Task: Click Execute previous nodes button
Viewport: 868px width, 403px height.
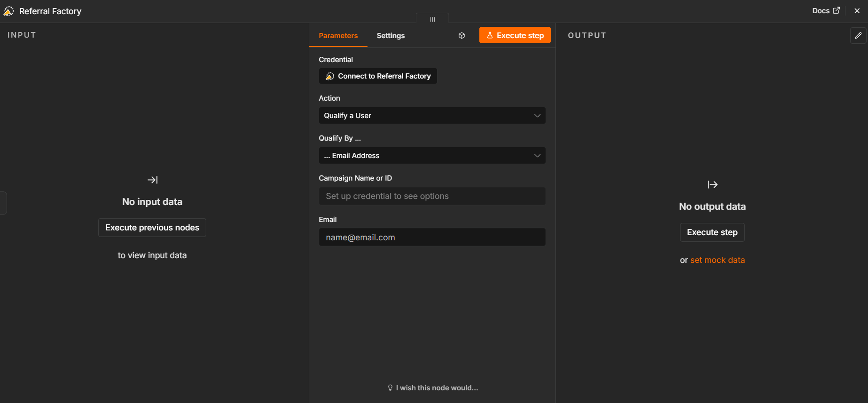Action: [x=152, y=228]
